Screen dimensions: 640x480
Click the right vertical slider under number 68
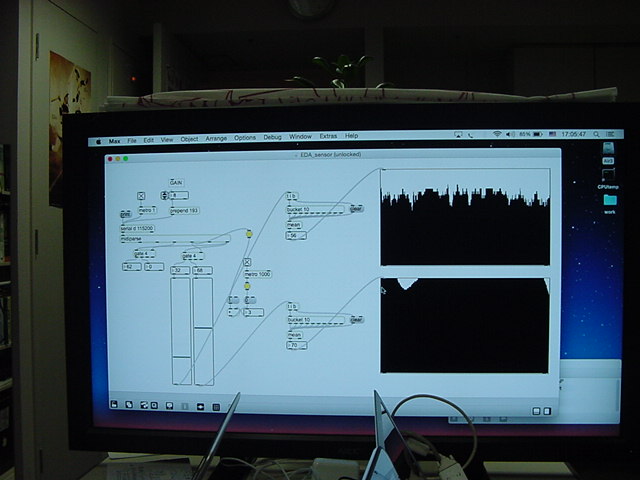click(203, 331)
